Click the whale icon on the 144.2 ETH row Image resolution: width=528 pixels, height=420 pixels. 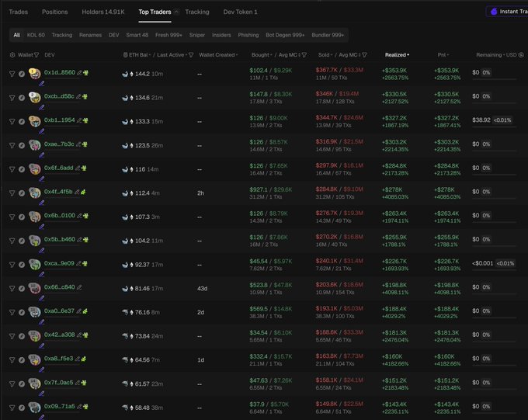click(125, 74)
